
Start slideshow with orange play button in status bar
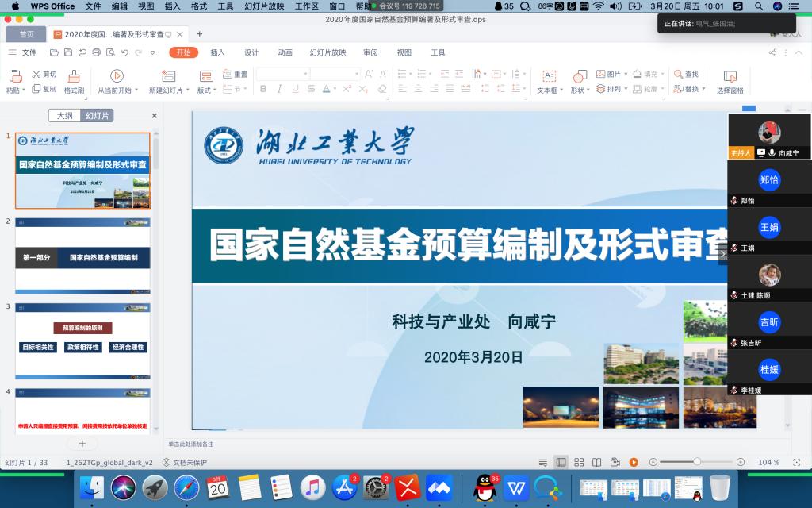634,462
